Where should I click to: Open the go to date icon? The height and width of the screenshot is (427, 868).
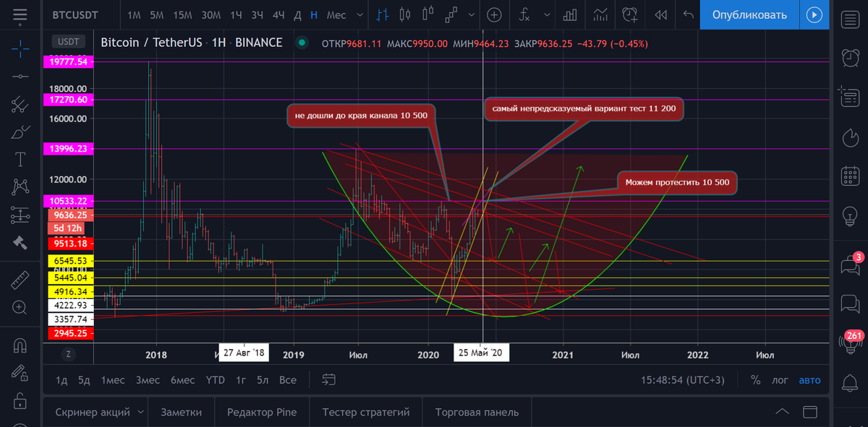pyautogui.click(x=329, y=379)
